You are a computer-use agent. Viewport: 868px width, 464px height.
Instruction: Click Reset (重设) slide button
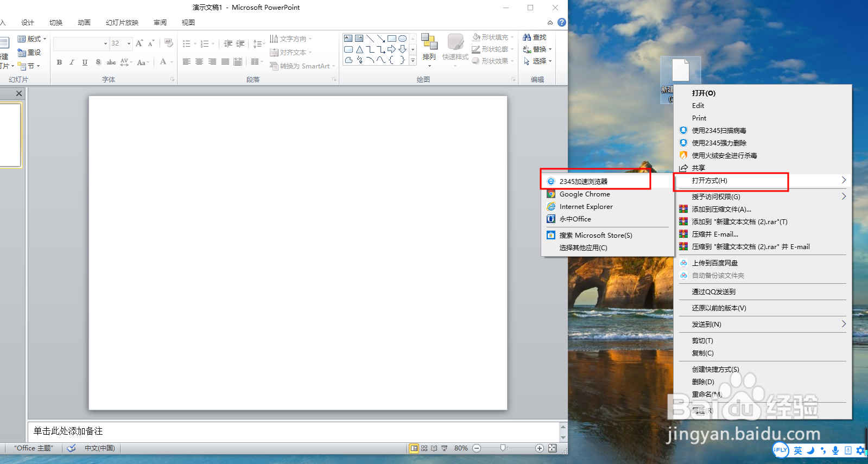(x=30, y=53)
